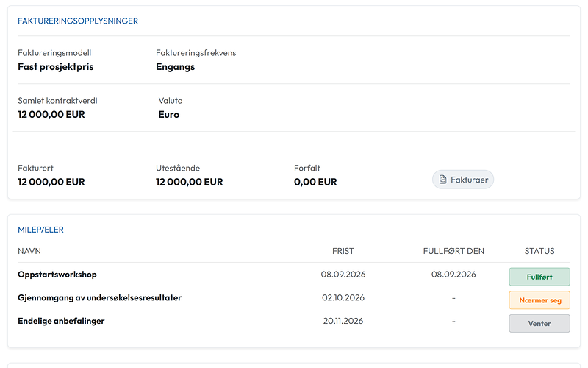Click the Nærmer seg status badge
Viewport: 588px width, 368px height.
point(539,300)
